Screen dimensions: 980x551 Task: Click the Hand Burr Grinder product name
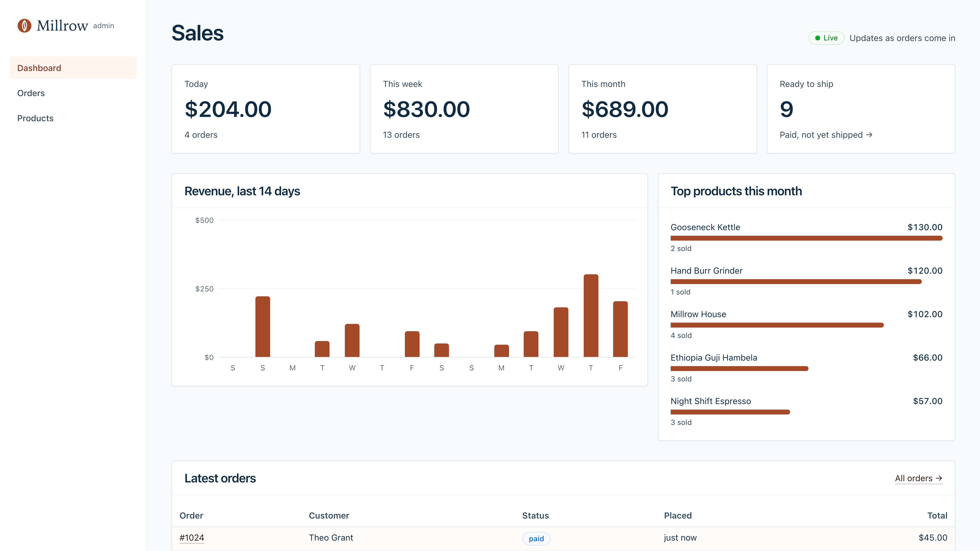point(706,271)
